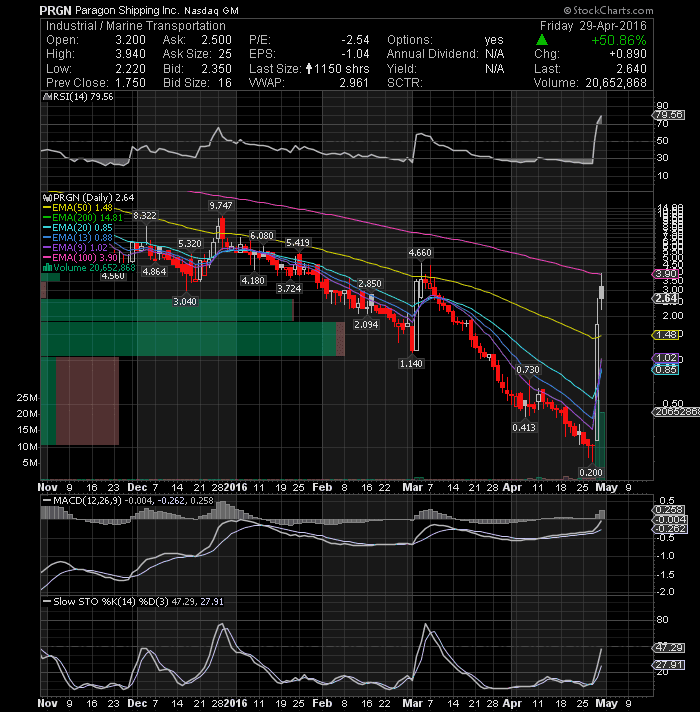
Task: Click the 1.48 yellow price-axis tag
Action: click(x=665, y=335)
